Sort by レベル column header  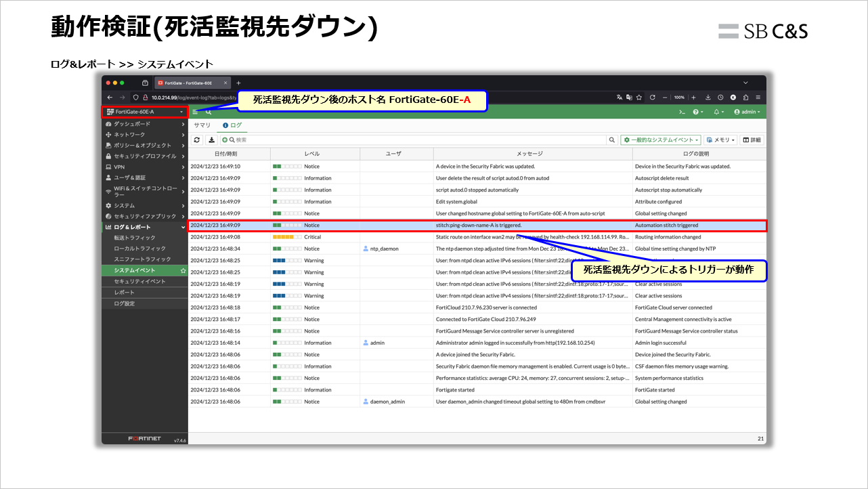point(312,154)
